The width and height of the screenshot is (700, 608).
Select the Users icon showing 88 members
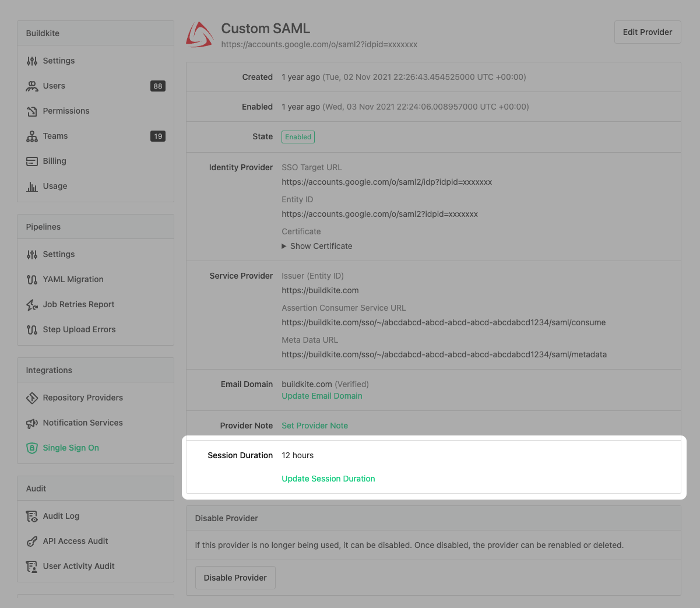click(x=32, y=86)
